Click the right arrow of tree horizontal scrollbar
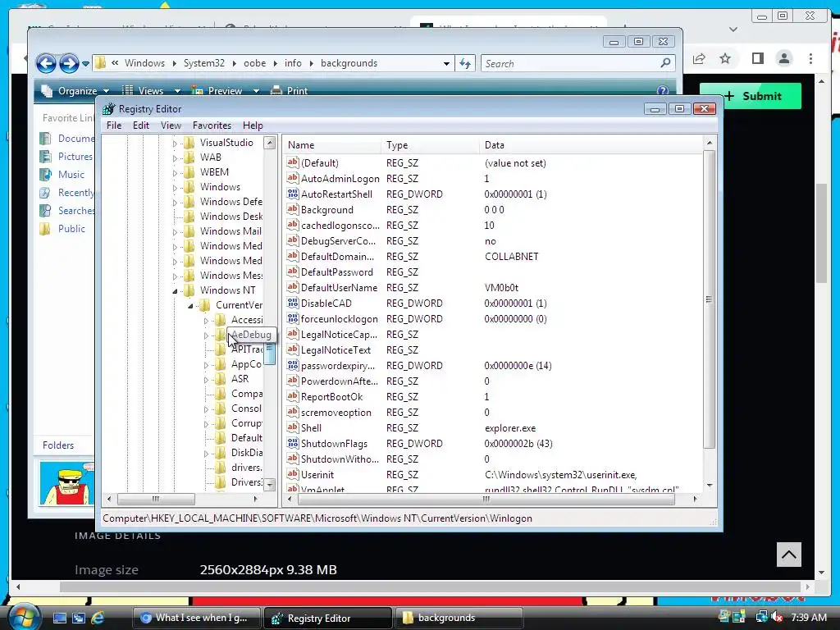 [x=256, y=499]
